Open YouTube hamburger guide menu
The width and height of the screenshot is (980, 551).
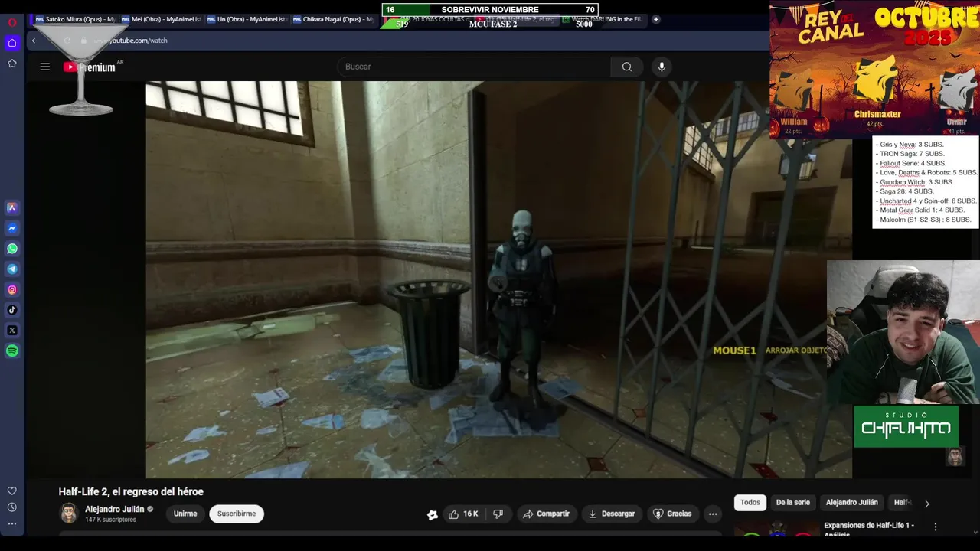[45, 67]
